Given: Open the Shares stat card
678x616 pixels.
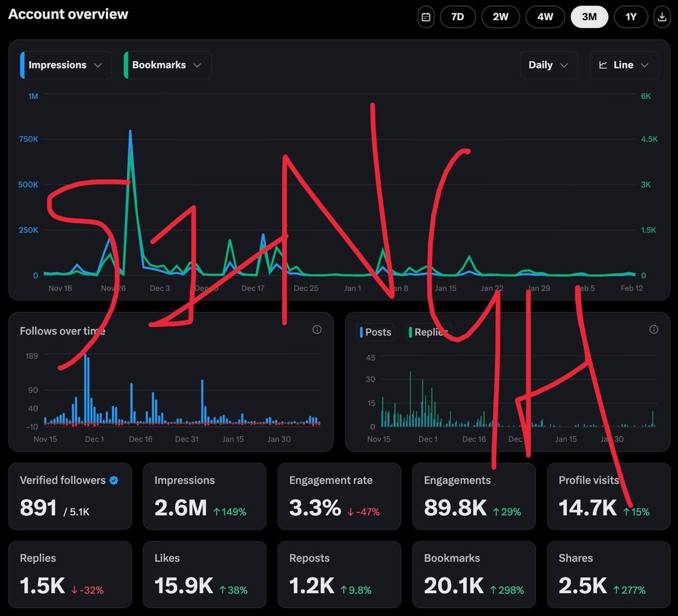Looking at the screenshot, I should pos(609,574).
